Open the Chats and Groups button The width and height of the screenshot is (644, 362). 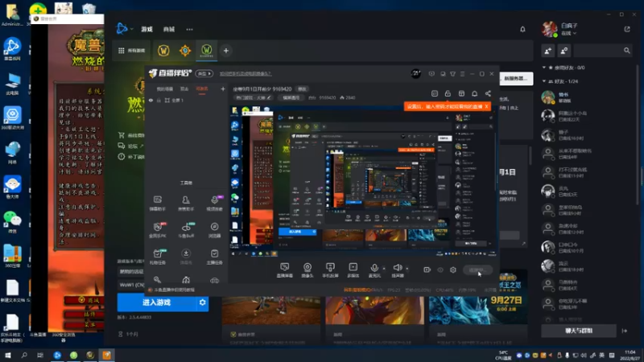click(578, 331)
